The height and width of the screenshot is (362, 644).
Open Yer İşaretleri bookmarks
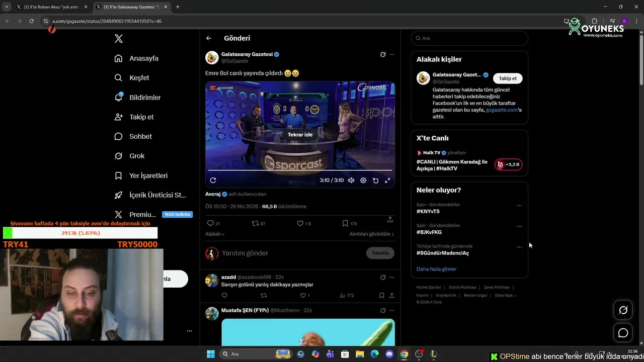coord(141,175)
